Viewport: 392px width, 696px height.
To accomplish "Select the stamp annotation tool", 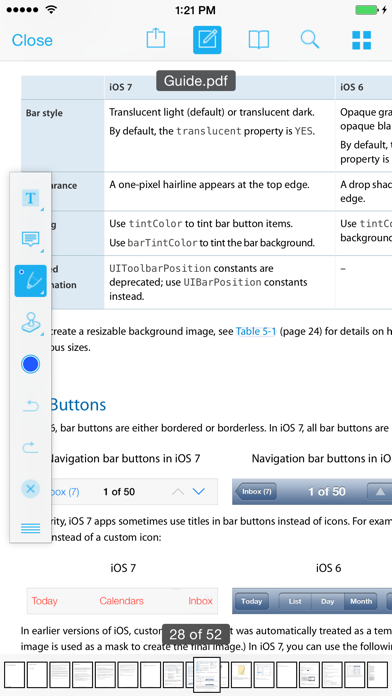I will [31, 322].
